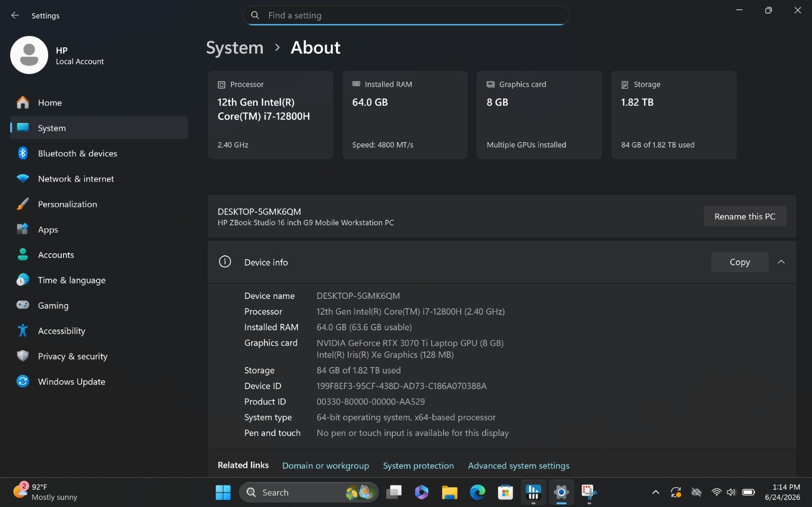Open the Storage summary card
This screenshot has width=812, height=507.
tap(674, 115)
